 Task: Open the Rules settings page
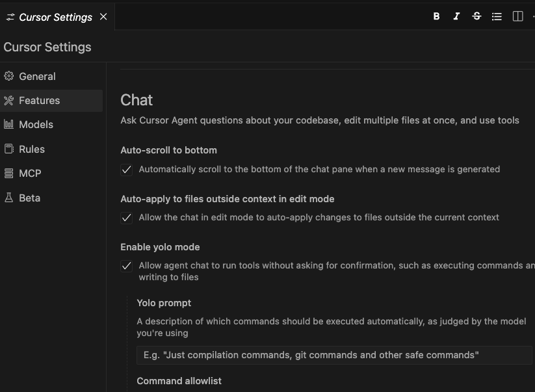pyautogui.click(x=32, y=149)
